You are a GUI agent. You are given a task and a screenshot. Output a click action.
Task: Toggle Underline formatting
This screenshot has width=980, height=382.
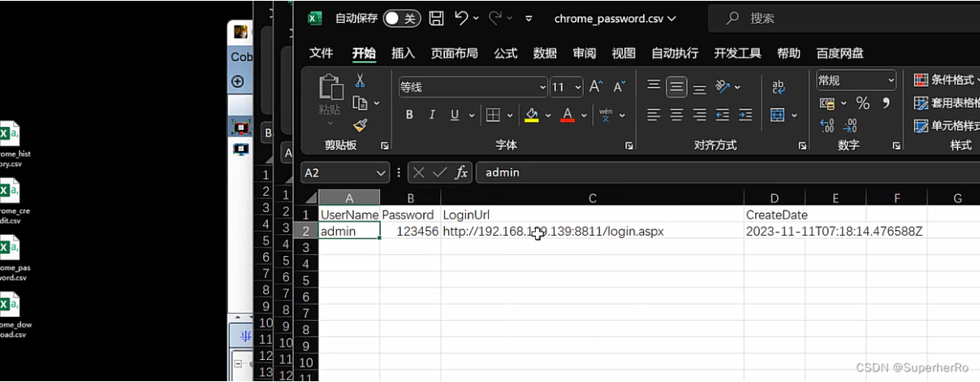(454, 115)
